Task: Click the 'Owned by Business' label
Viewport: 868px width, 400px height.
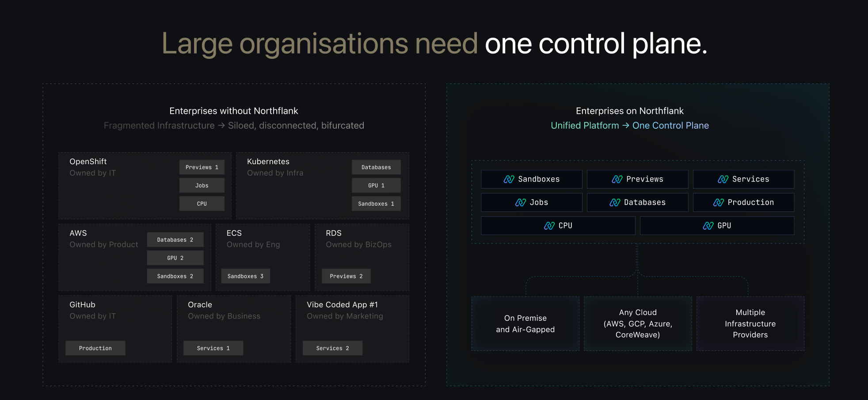Action: 224,316
